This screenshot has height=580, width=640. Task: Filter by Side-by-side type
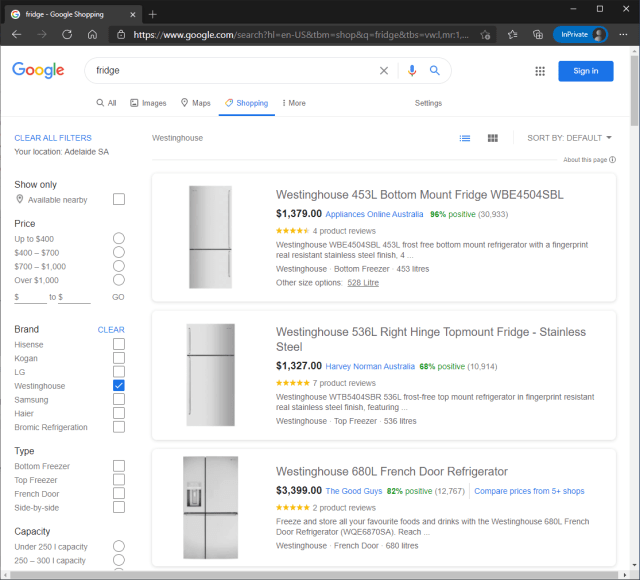click(x=119, y=507)
